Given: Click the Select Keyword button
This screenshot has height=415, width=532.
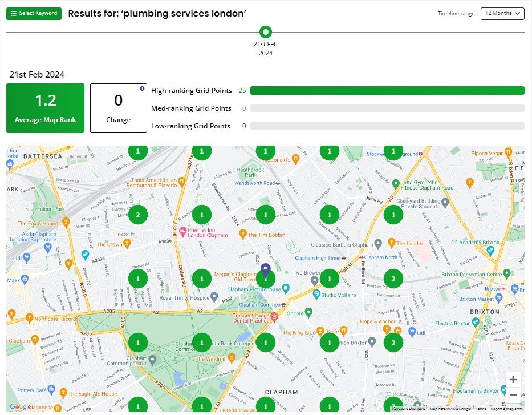Looking at the screenshot, I should (x=34, y=13).
